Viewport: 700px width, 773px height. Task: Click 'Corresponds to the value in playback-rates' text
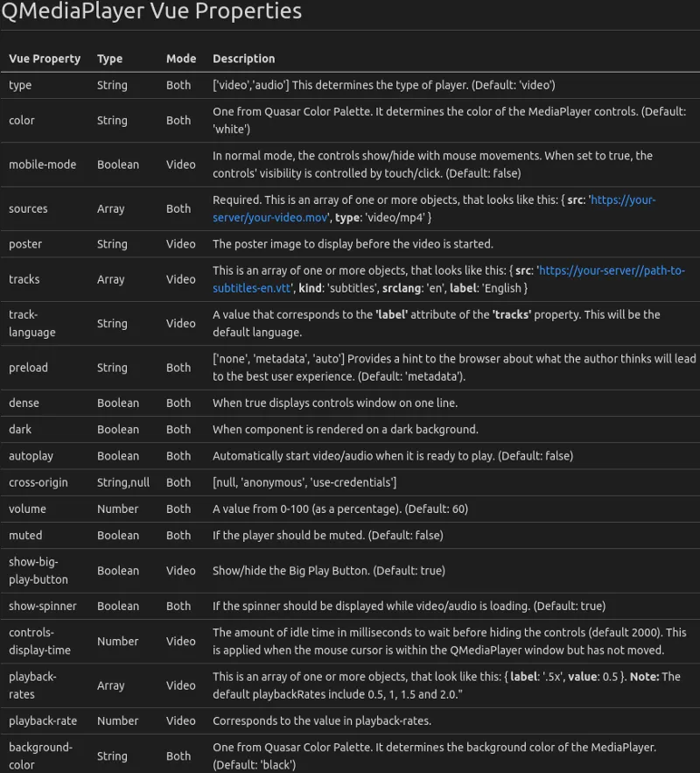[x=322, y=720]
